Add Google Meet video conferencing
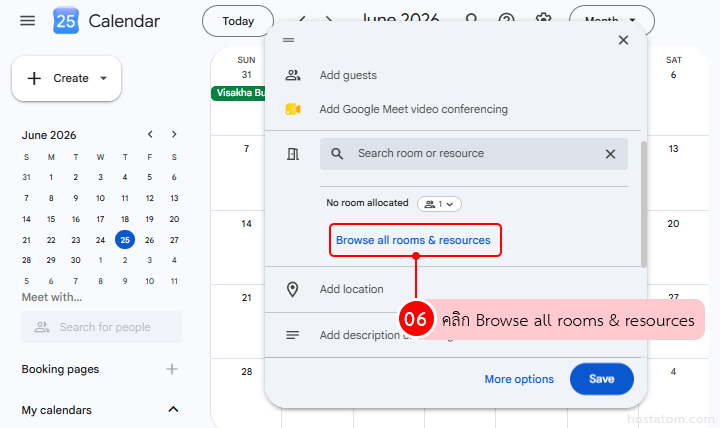The image size is (720, 428). [414, 109]
